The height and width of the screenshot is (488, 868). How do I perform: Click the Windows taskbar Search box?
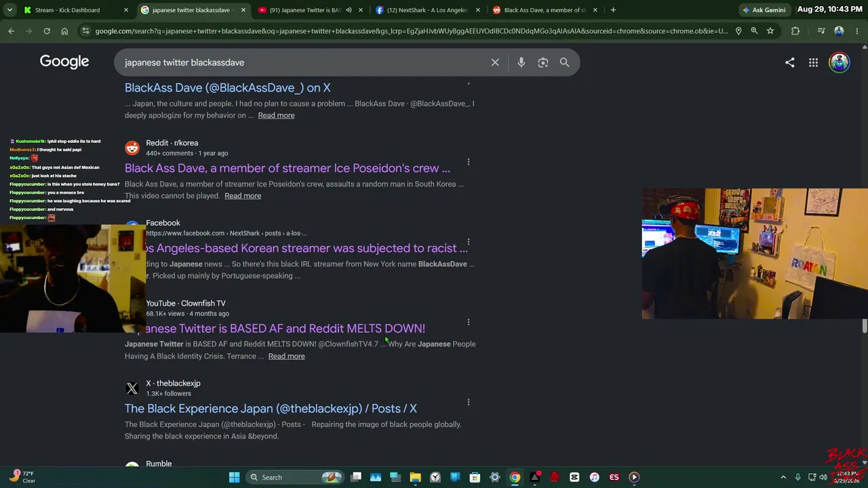click(296, 477)
